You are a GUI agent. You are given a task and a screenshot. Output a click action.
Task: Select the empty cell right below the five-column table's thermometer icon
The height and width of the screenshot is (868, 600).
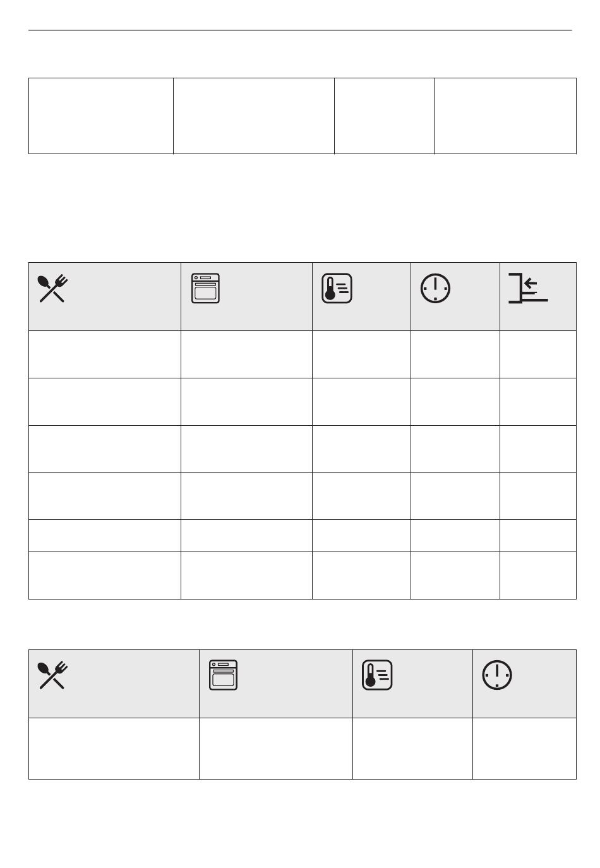pyautogui.click(x=361, y=354)
